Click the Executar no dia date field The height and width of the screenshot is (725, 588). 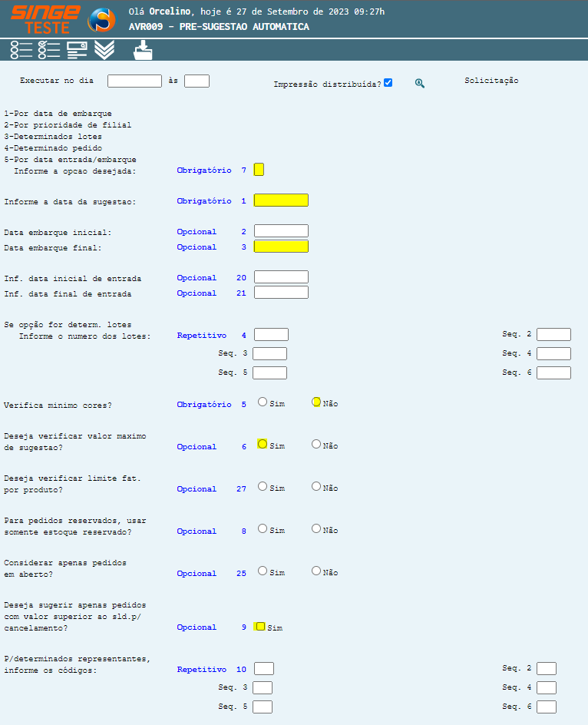pyautogui.click(x=134, y=81)
